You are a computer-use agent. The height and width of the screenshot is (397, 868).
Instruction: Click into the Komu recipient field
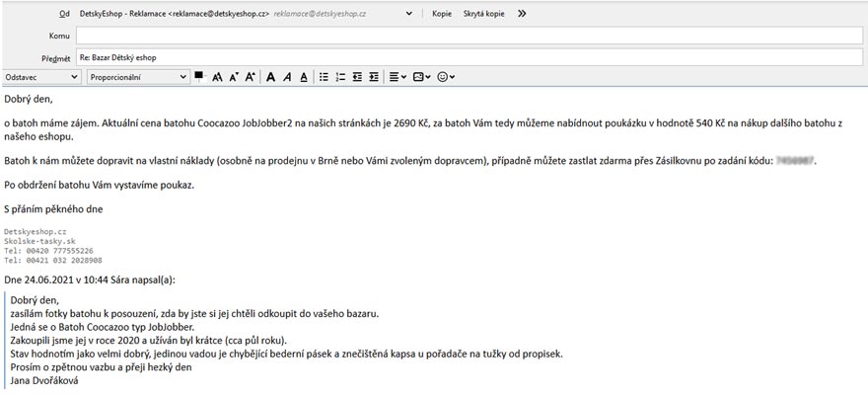point(464,36)
